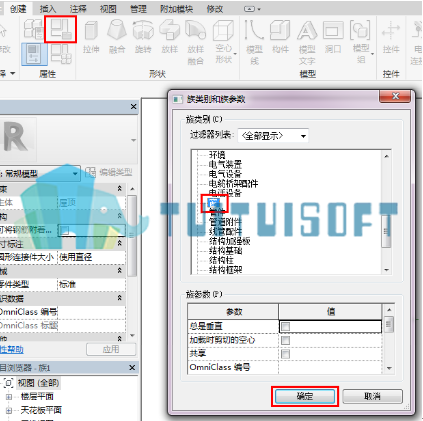The height and width of the screenshot is (421, 423).
Task: Select the 模型线 model line tool
Action: pyautogui.click(x=254, y=42)
